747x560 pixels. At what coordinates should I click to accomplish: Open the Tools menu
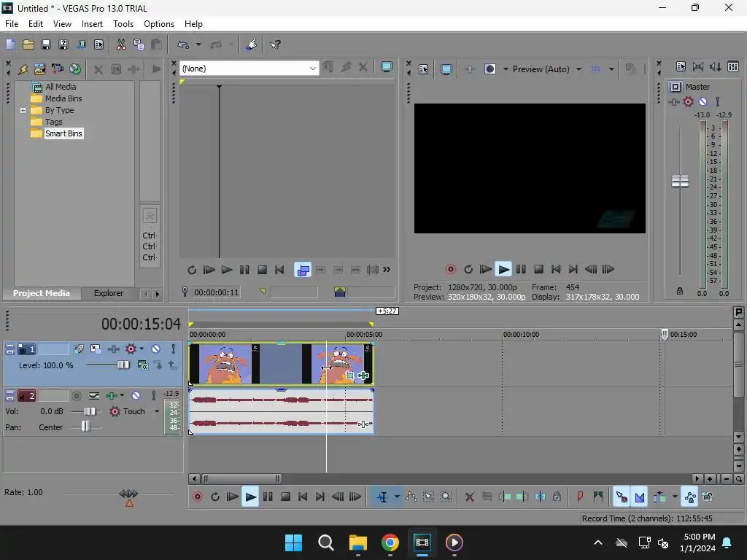click(123, 24)
